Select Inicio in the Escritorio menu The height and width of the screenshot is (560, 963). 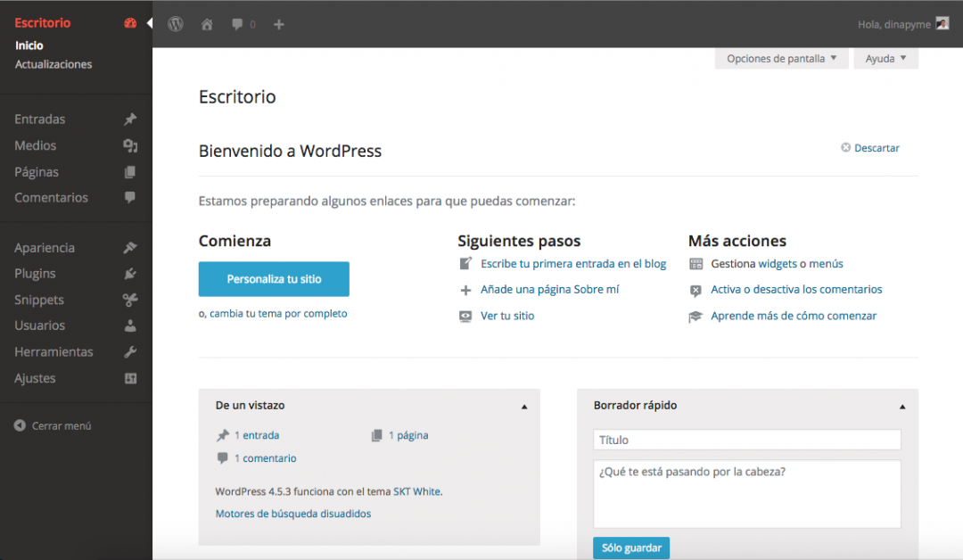29,45
